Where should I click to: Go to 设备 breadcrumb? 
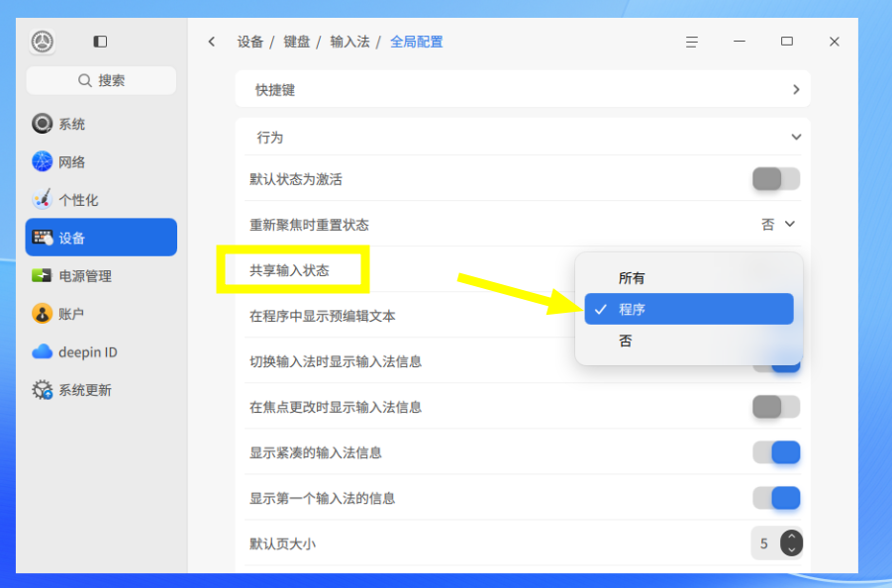250,43
